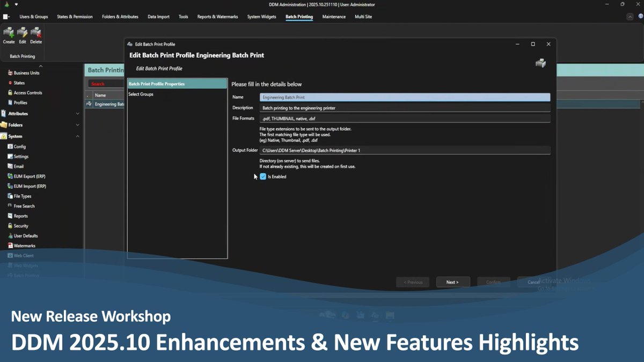Open the Reports & Watermarks tab
Image resolution: width=644 pixels, height=362 pixels.
point(217,17)
